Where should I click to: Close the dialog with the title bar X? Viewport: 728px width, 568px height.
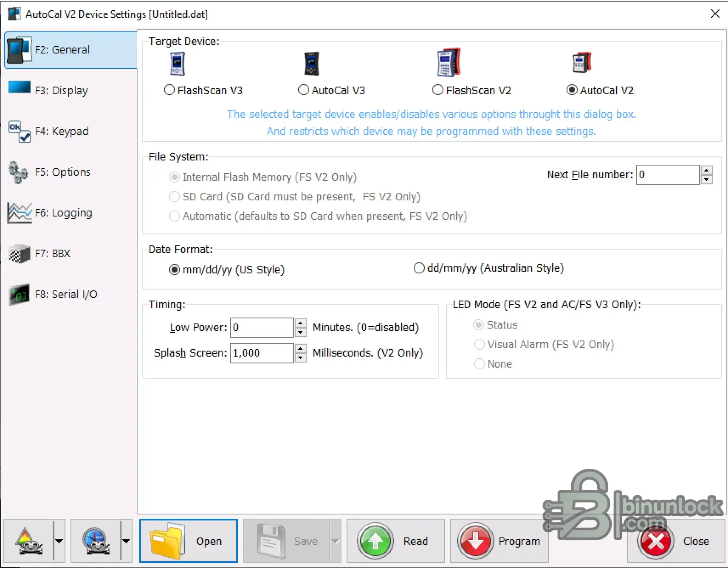[715, 14]
